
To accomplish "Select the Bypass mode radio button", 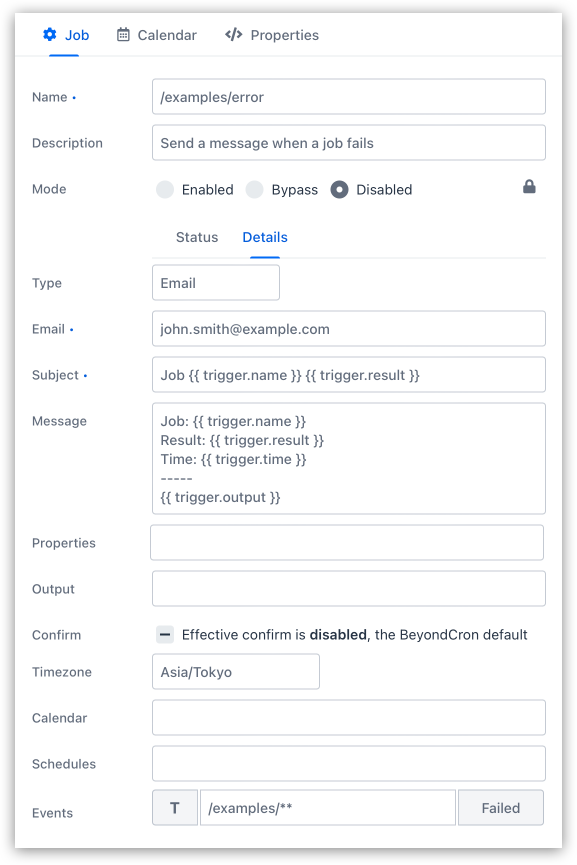I will [254, 190].
